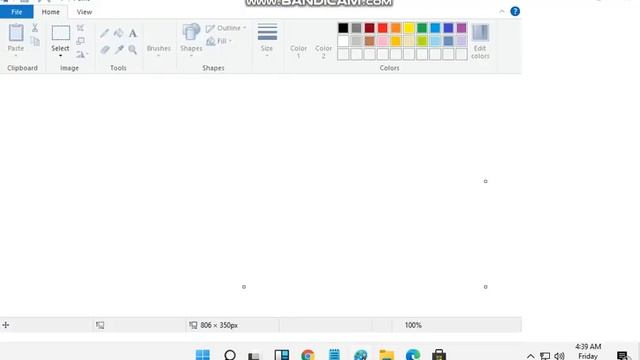
Task: Open the clock showing 4:39 AM
Action: [588, 351]
